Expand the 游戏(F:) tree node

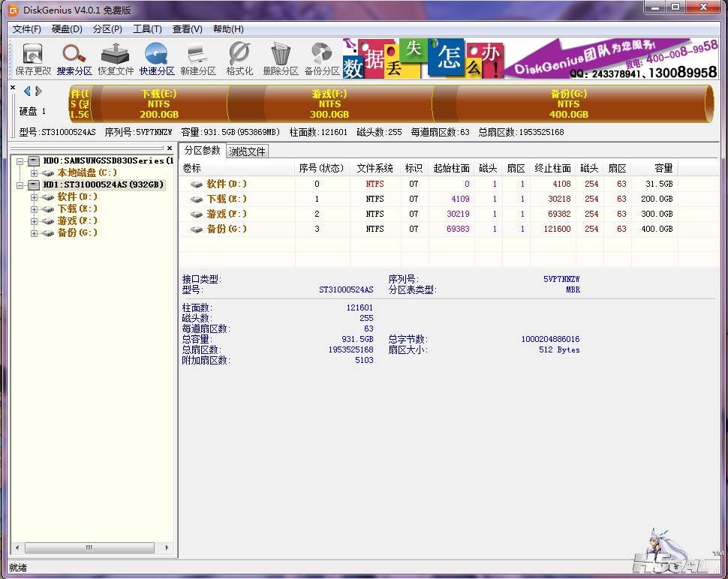34,220
